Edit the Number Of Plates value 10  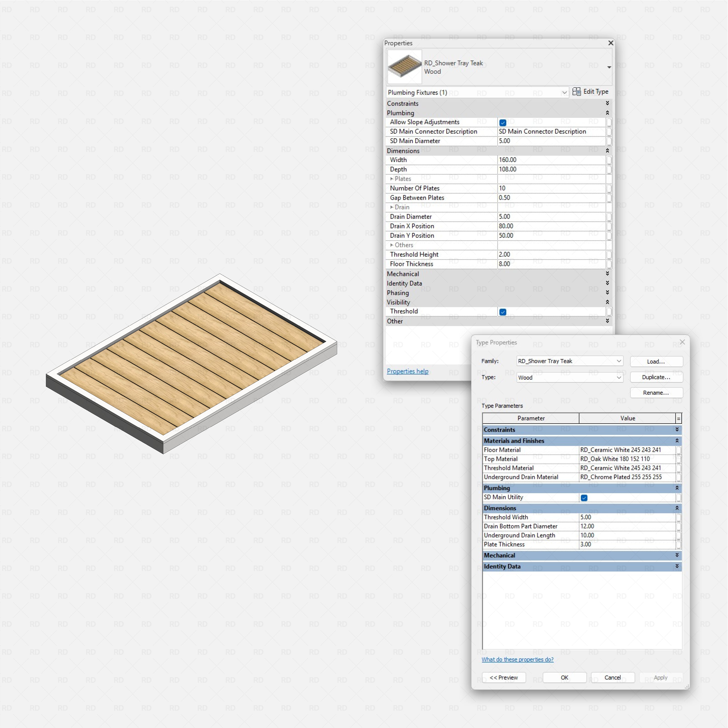(x=552, y=188)
